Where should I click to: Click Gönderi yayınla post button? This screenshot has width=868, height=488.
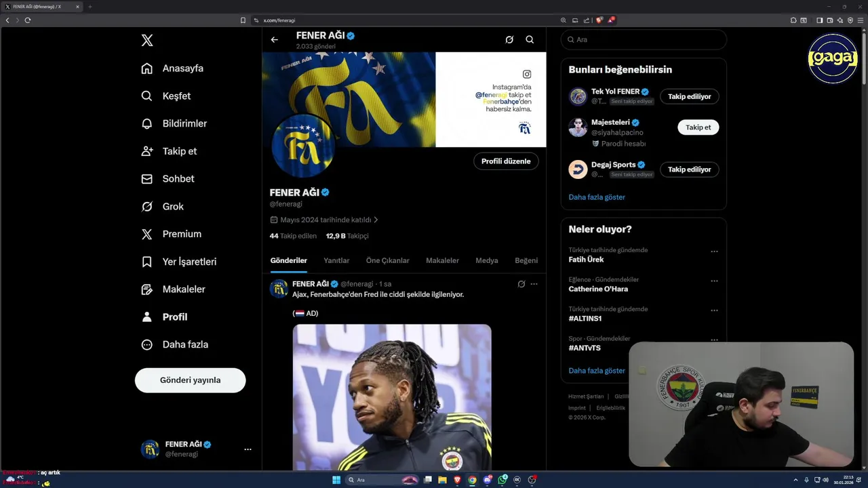(x=191, y=380)
